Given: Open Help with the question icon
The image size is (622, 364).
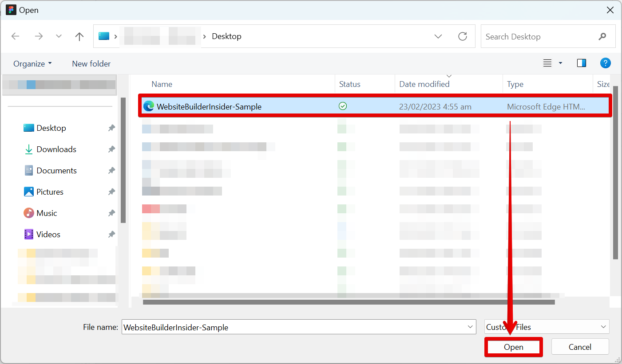Looking at the screenshot, I should [x=605, y=63].
